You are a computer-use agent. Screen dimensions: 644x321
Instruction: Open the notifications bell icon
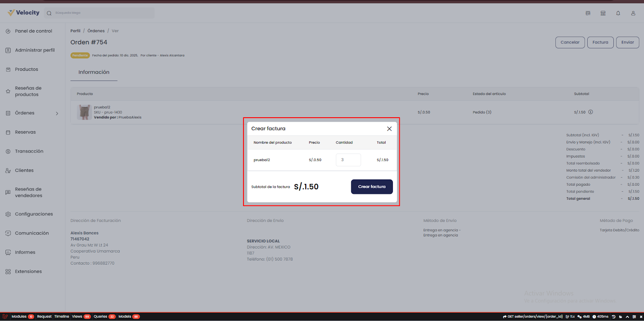(618, 13)
